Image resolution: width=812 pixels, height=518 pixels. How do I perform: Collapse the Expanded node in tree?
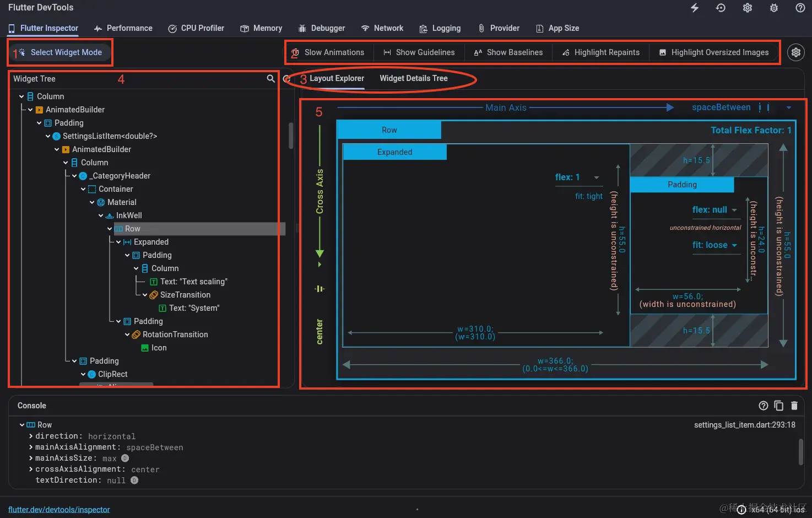coord(118,242)
